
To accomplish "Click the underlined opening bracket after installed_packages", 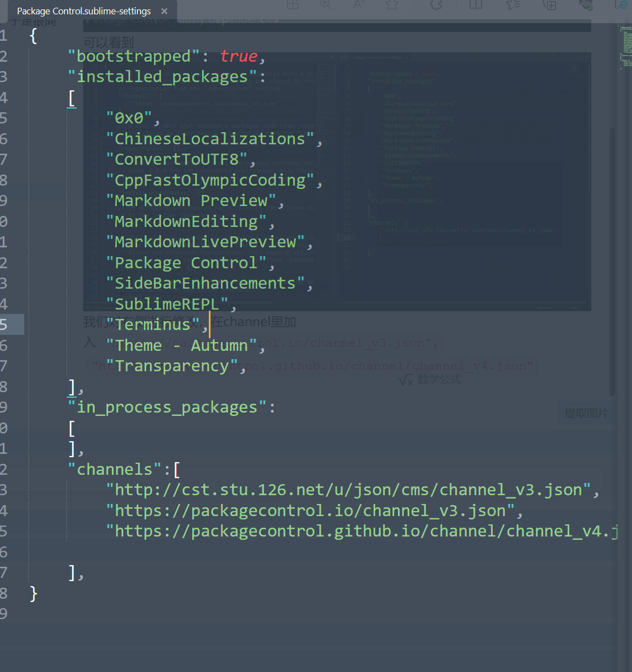I will coord(72,98).
